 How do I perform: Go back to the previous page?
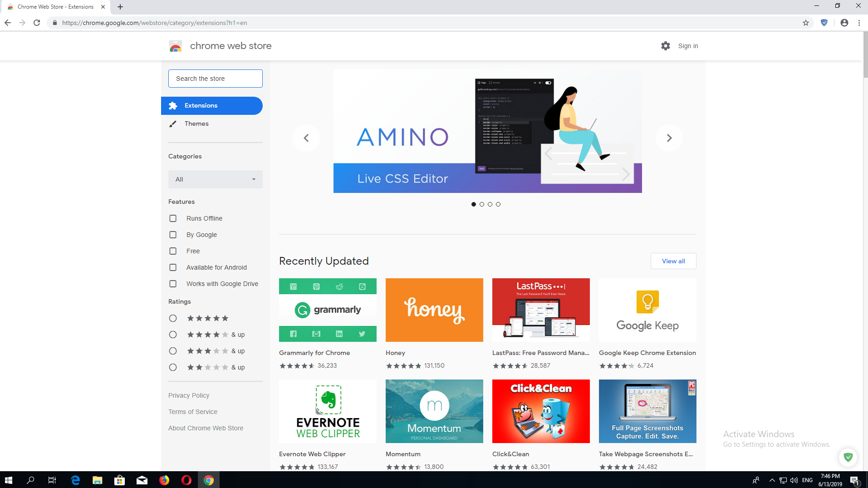point(8,23)
